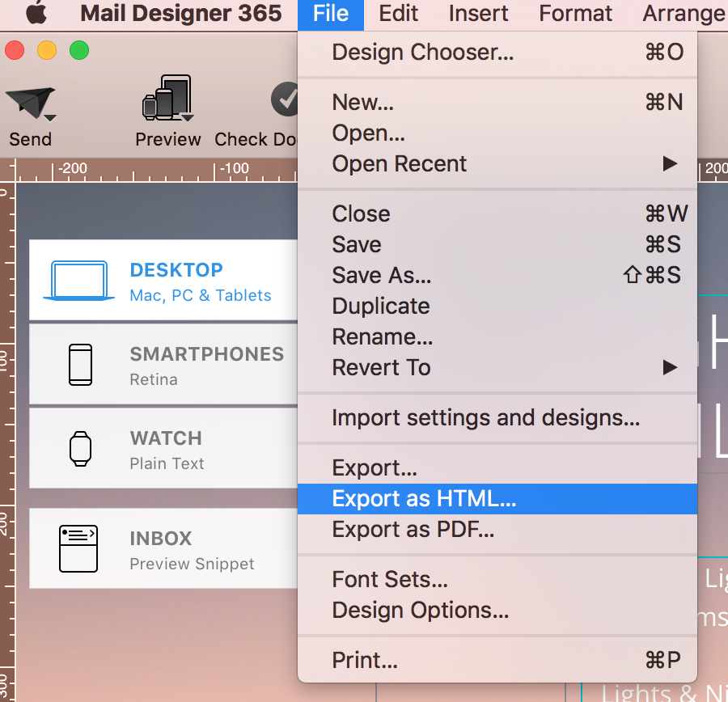The width and height of the screenshot is (728, 702).
Task: Choose Import settings and designs…
Action: pos(497,417)
